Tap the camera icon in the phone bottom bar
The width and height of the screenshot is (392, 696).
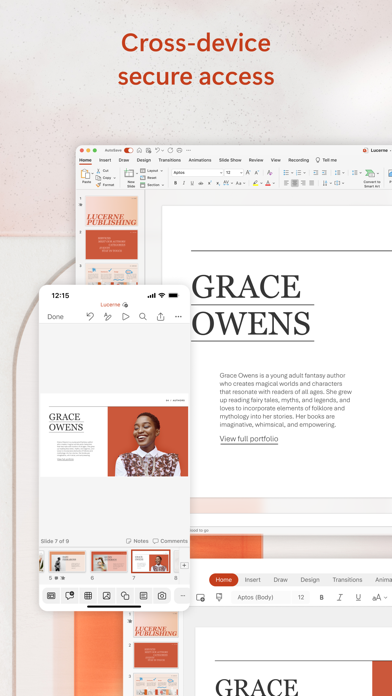(x=162, y=596)
